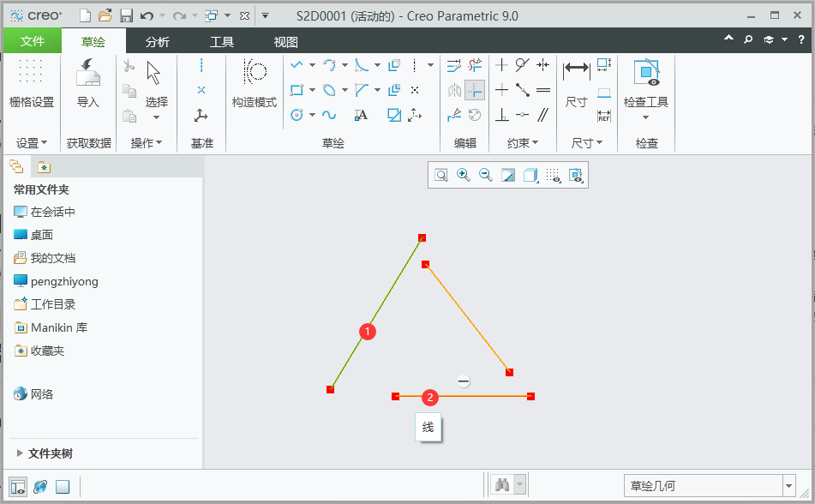
Task: Select the Spline tool
Action: [x=328, y=115]
